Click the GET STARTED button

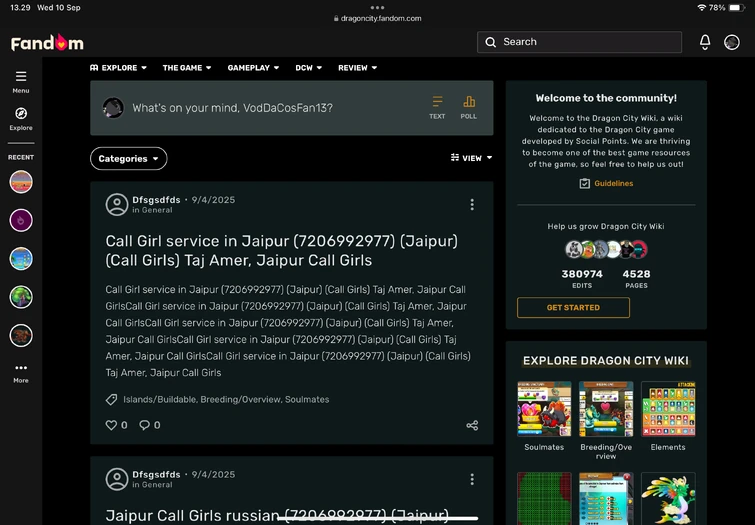point(573,307)
